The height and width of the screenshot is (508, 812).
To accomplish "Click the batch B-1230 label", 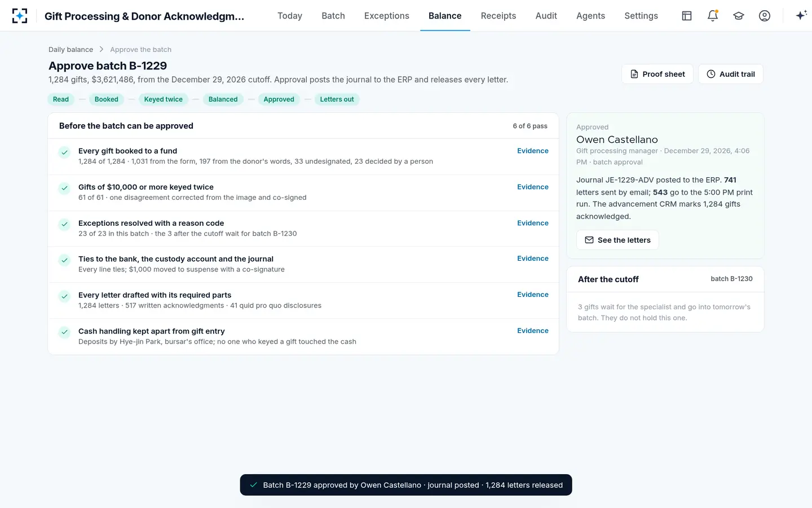I will [x=731, y=279].
